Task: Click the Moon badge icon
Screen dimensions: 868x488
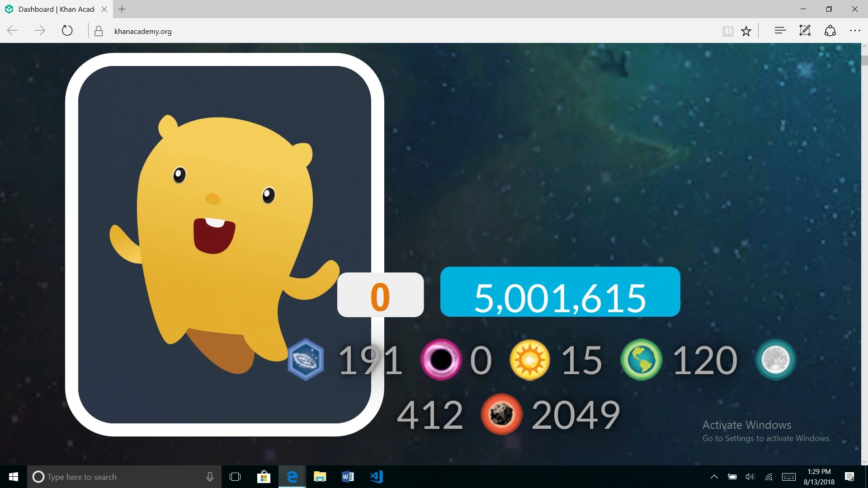Action: point(775,360)
